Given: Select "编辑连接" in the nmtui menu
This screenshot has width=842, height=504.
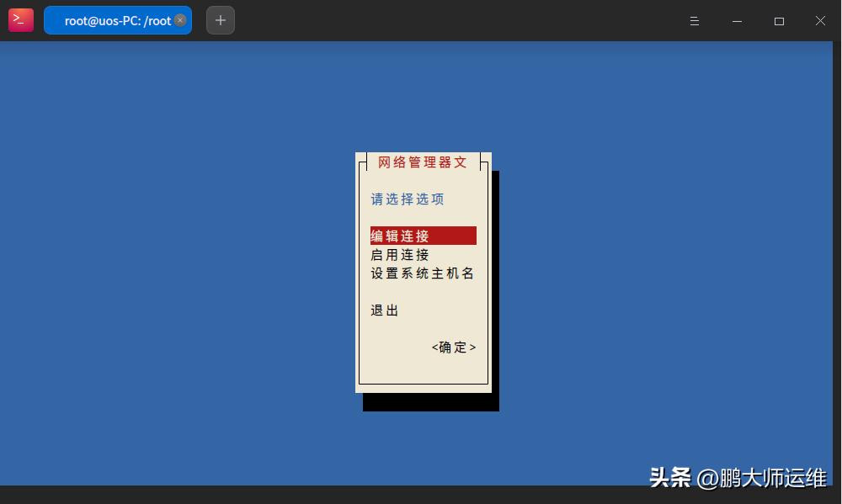Looking at the screenshot, I should point(400,236).
